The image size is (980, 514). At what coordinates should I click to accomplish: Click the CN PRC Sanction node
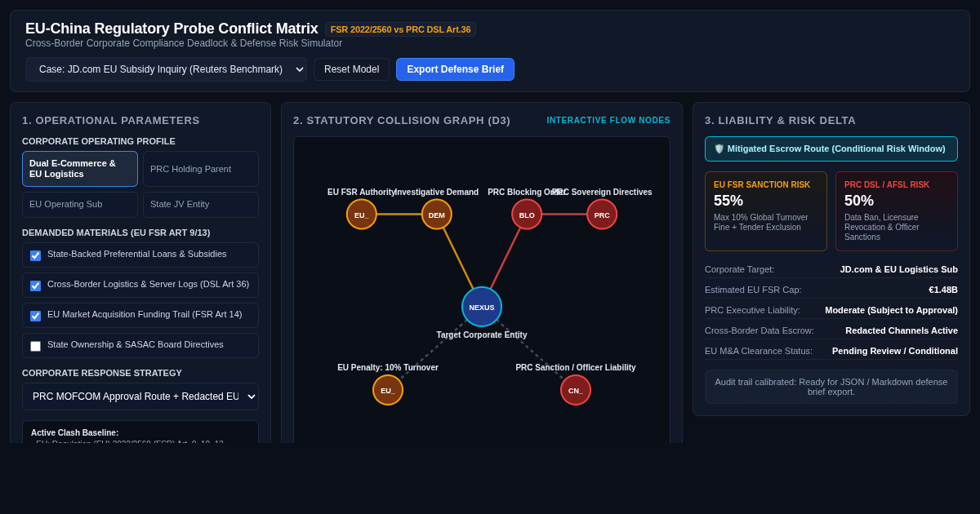click(x=576, y=390)
